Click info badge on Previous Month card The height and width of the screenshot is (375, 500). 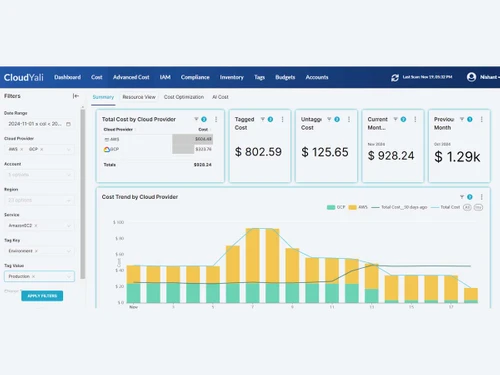coord(470,119)
